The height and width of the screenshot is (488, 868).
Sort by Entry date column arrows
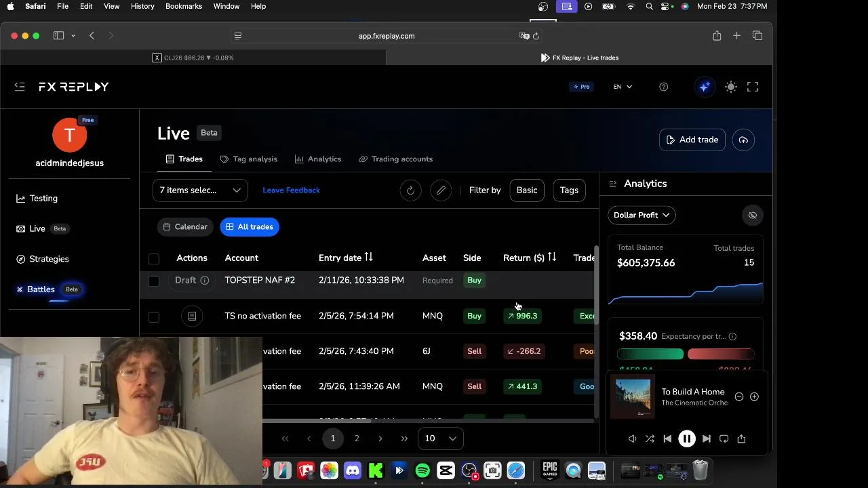tap(369, 258)
